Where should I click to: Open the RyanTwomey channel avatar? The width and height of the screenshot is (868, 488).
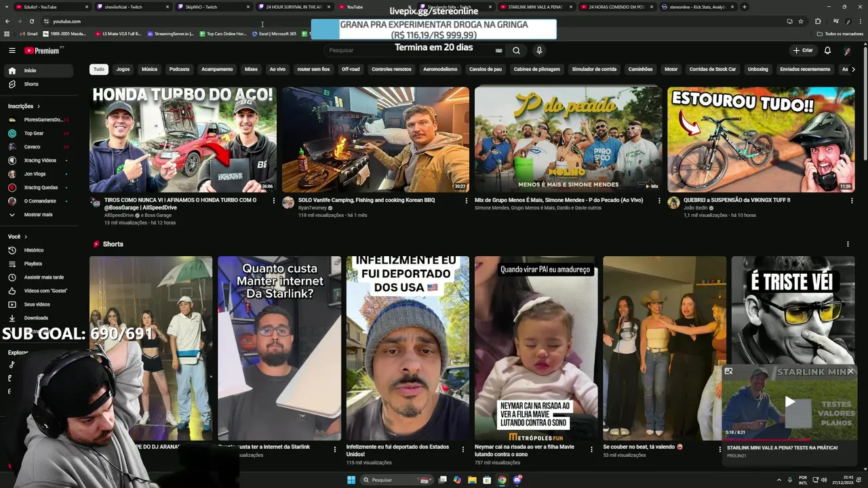pos(288,203)
